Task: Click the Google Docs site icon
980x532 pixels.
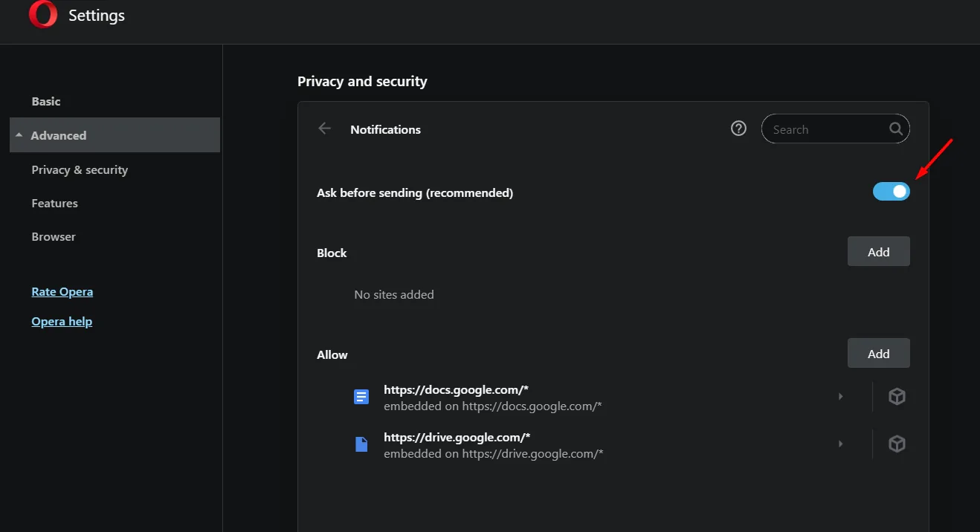Action: (x=361, y=397)
